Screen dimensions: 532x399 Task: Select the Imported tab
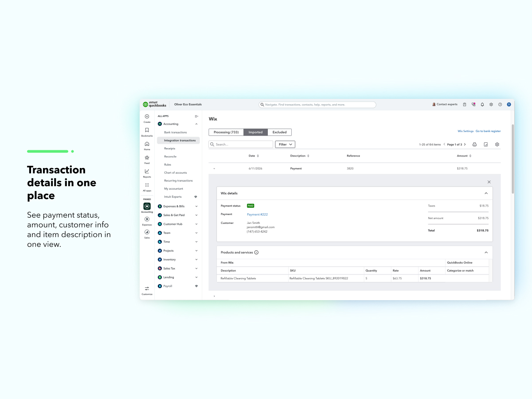coord(255,132)
